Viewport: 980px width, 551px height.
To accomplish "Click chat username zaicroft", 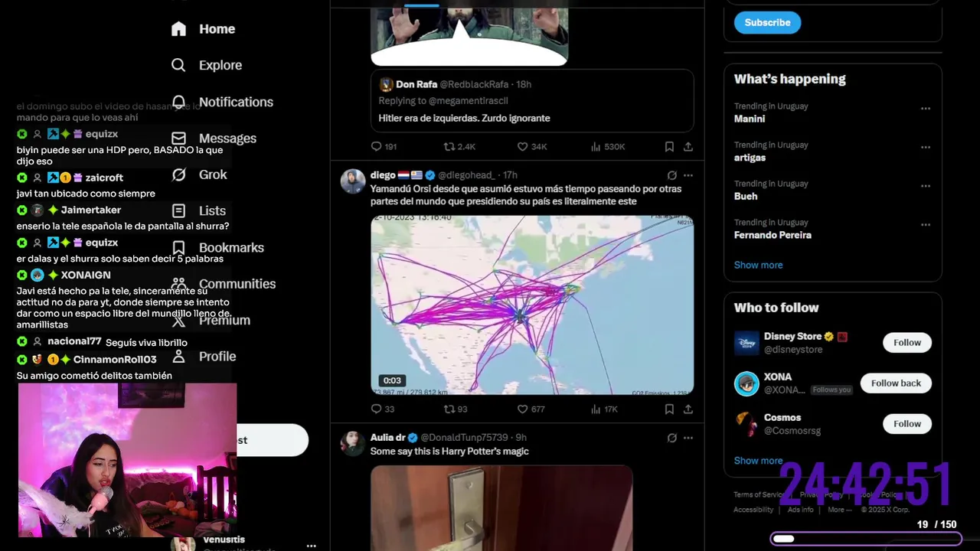I will 104,178.
